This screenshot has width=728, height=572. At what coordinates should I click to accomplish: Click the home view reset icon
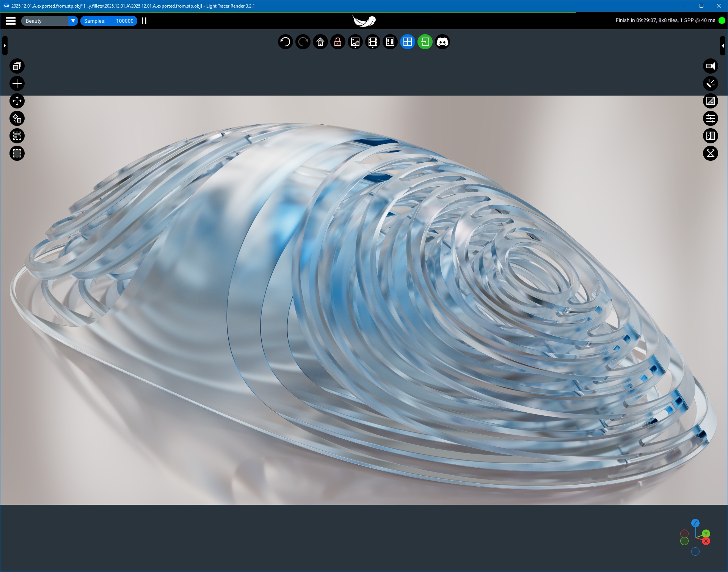320,42
